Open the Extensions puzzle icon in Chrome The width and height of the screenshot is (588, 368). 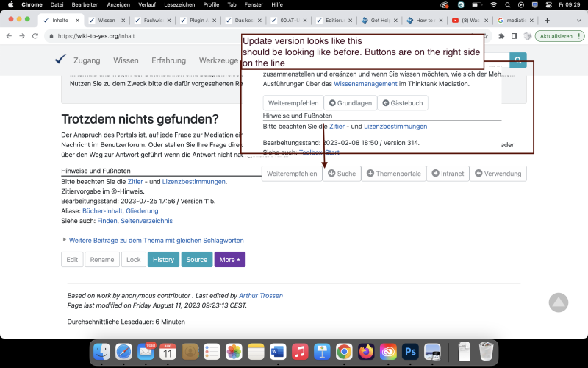[501, 35]
